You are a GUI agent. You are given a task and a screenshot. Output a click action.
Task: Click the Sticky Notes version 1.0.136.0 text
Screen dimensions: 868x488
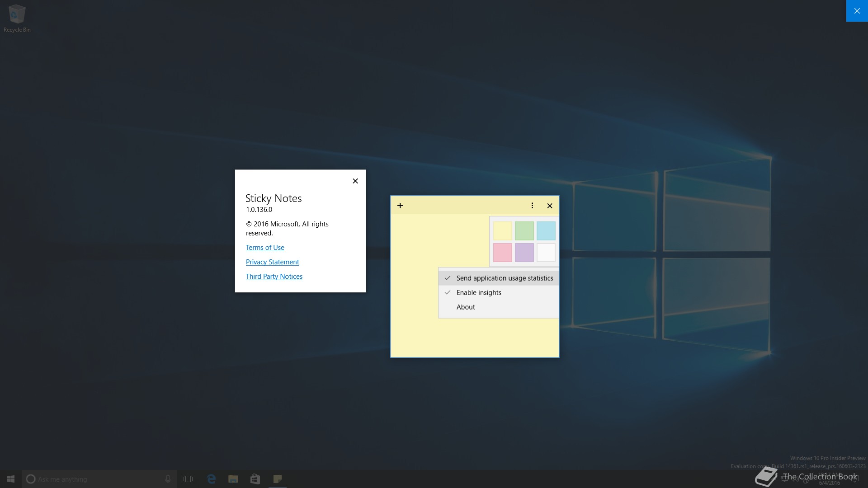259,210
